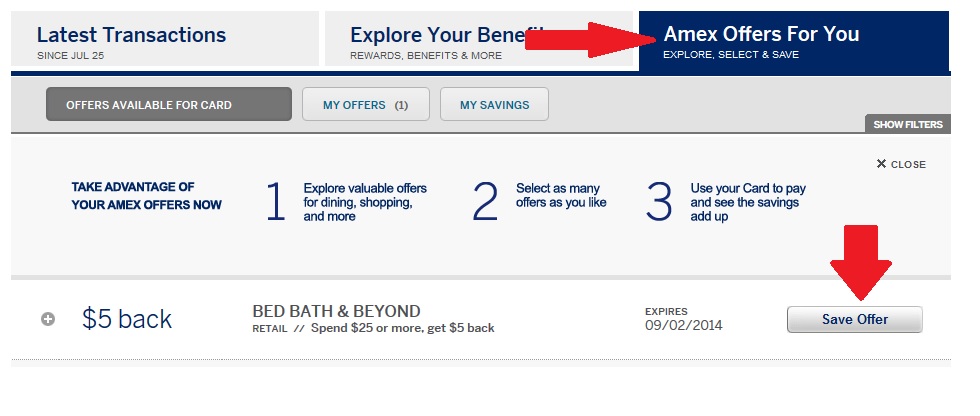Click the $5 back offer amount
The image size is (980, 416).
click(x=127, y=319)
